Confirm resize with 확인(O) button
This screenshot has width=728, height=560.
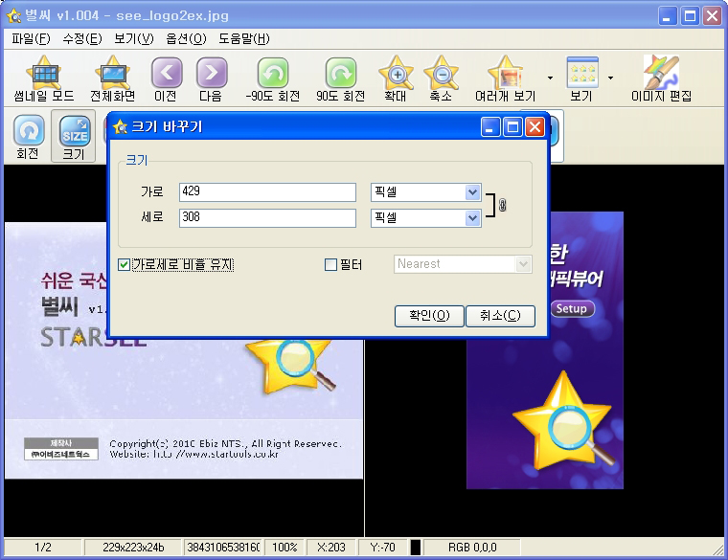[429, 316]
